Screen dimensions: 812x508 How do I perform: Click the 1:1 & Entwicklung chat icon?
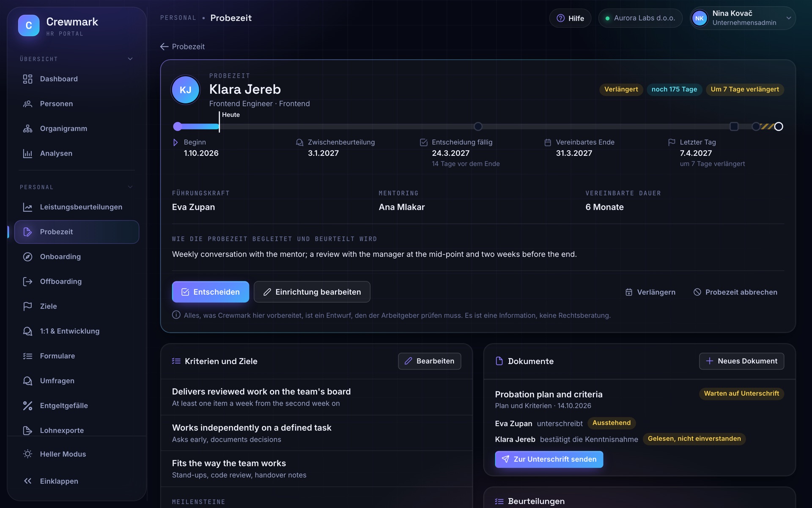(27, 331)
